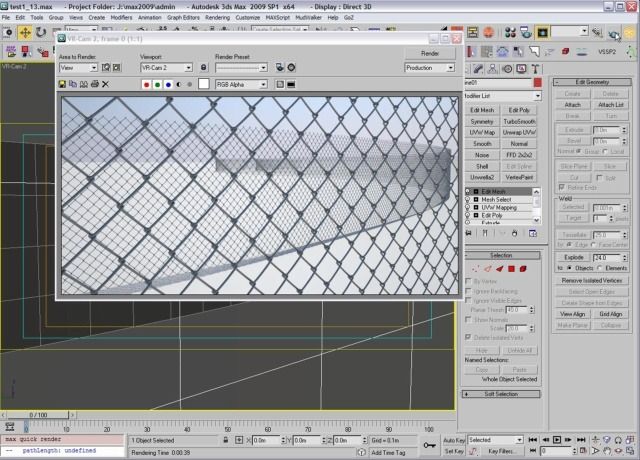The width and height of the screenshot is (640, 460).
Task: Toggle the blue channel display
Action: [x=168, y=84]
